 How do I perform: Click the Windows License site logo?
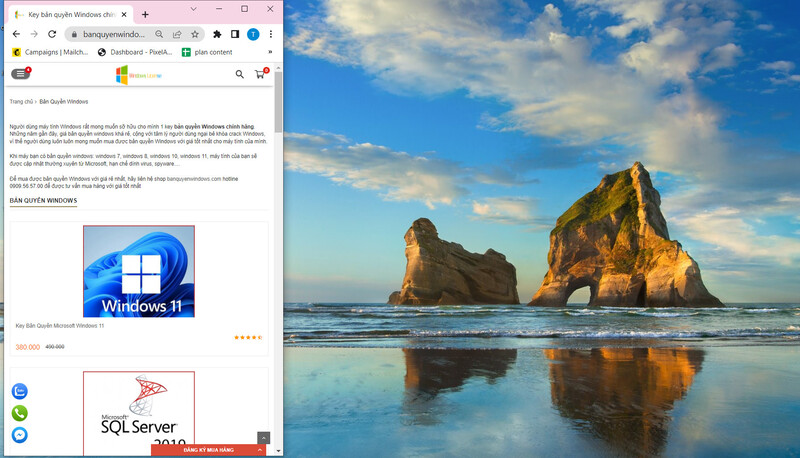[x=139, y=75]
